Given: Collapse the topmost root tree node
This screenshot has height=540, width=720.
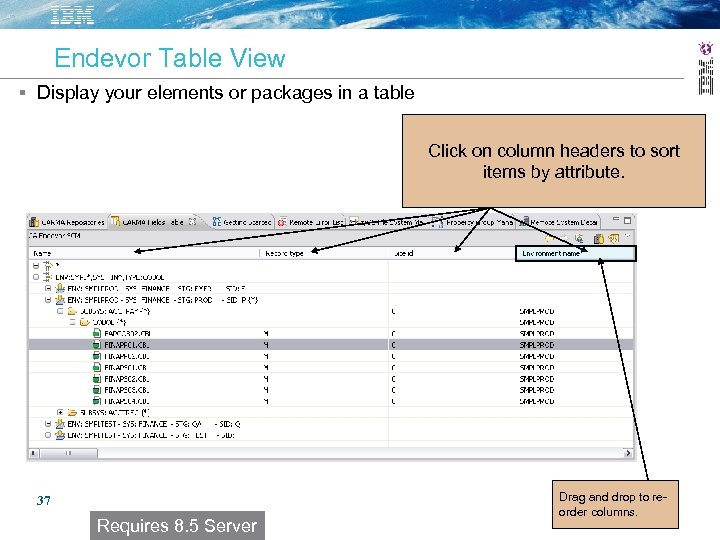Looking at the screenshot, I should point(36,265).
